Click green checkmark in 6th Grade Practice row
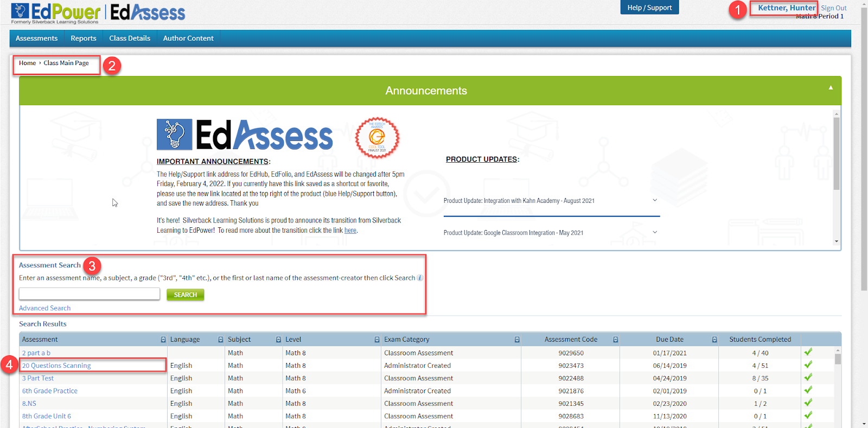Screen dimensions: 868x428 (808, 390)
